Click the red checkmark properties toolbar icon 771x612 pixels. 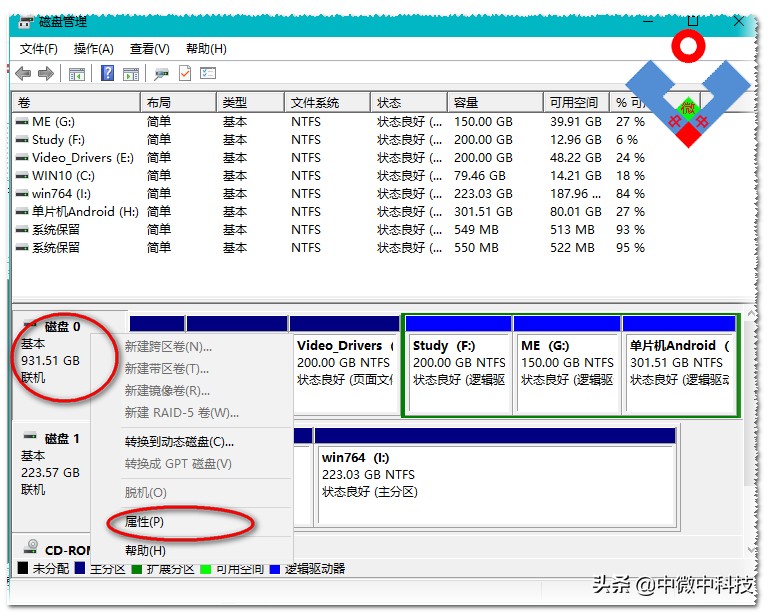(185, 73)
